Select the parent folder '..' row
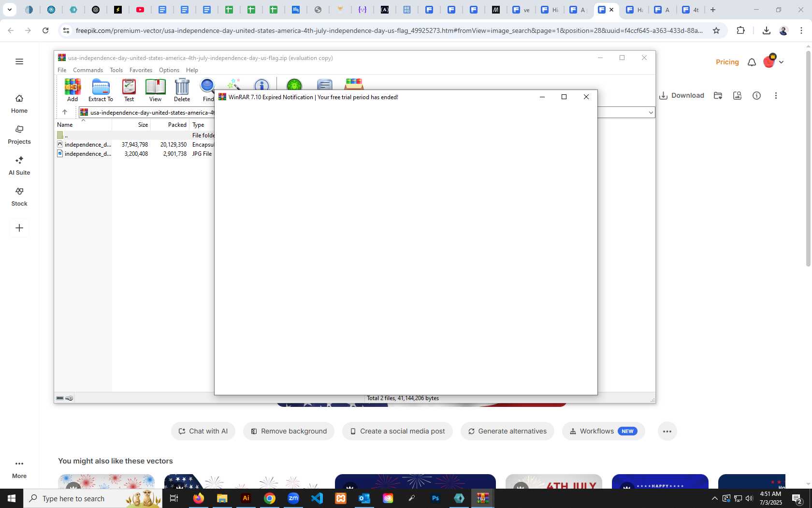812x508 pixels. tap(134, 135)
